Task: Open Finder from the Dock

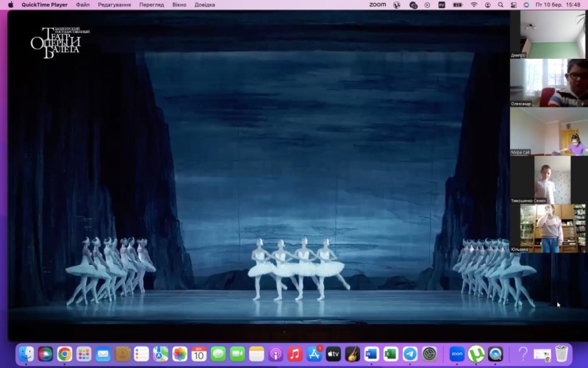Action: point(26,354)
